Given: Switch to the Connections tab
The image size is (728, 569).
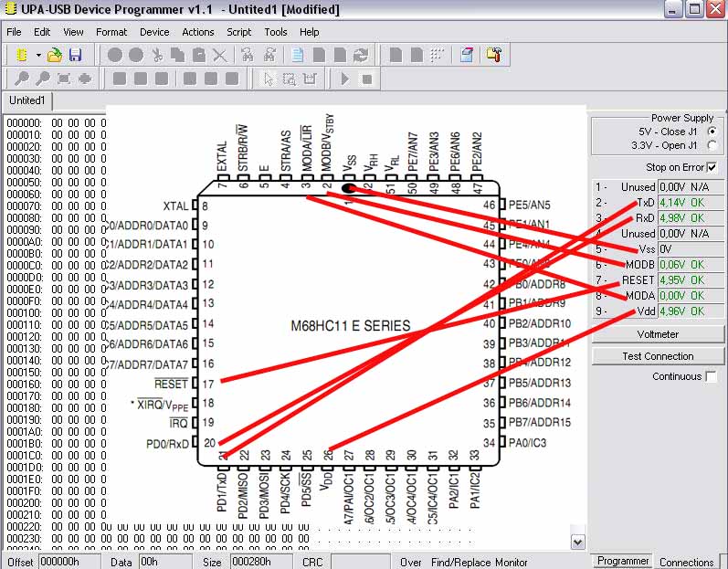Looking at the screenshot, I should coord(686,562).
